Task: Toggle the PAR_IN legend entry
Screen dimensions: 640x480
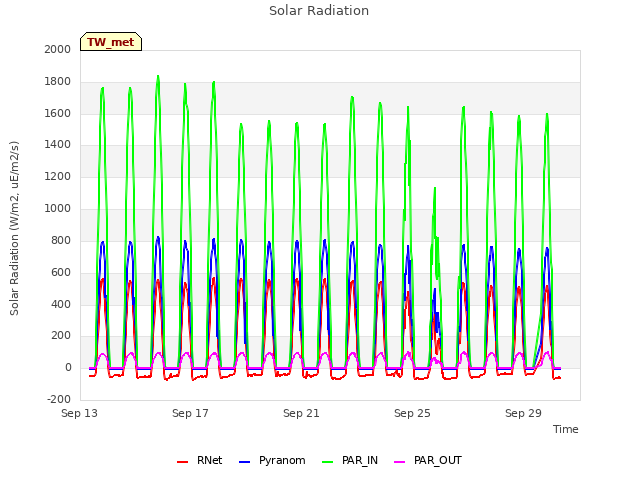Action: click(x=350, y=461)
